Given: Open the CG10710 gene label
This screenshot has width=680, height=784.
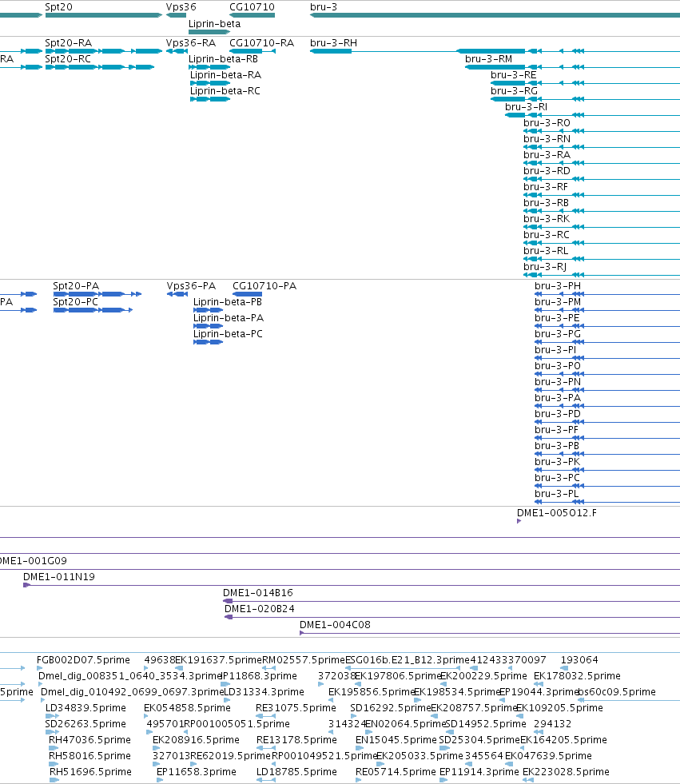Looking at the screenshot, I should (x=252, y=7).
